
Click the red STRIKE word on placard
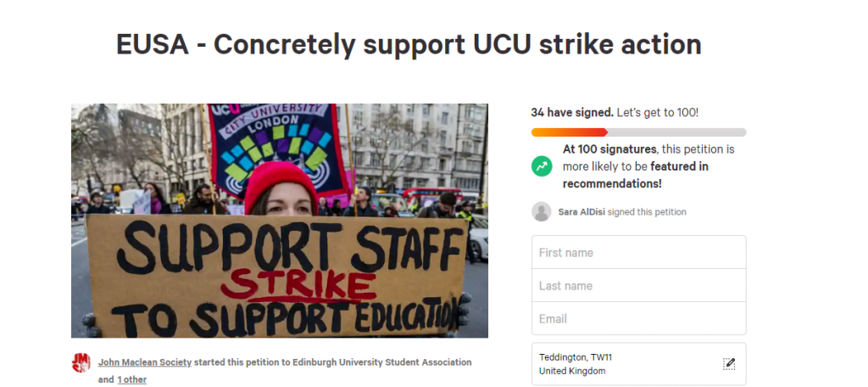coord(299,283)
